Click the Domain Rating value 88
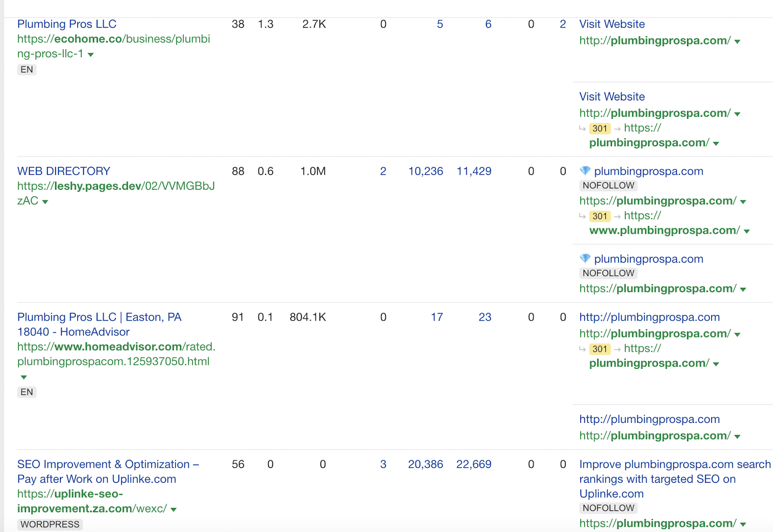Viewport: 773px width, 532px height. (238, 171)
